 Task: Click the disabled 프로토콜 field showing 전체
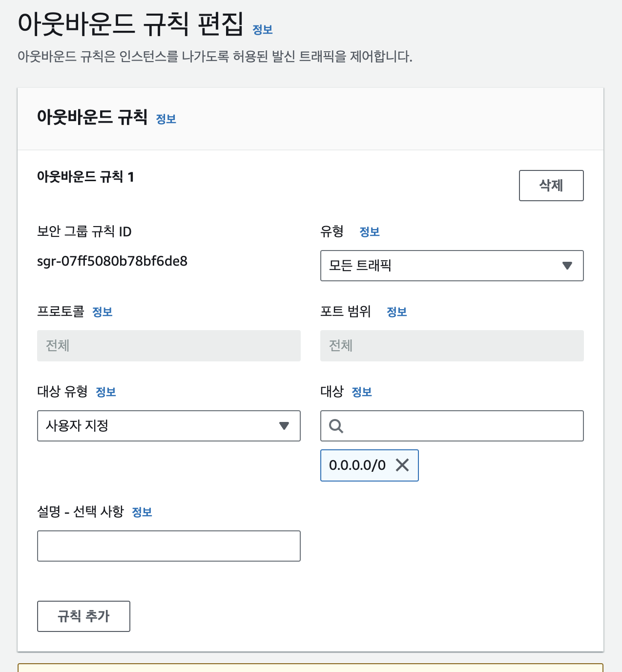[x=168, y=346]
